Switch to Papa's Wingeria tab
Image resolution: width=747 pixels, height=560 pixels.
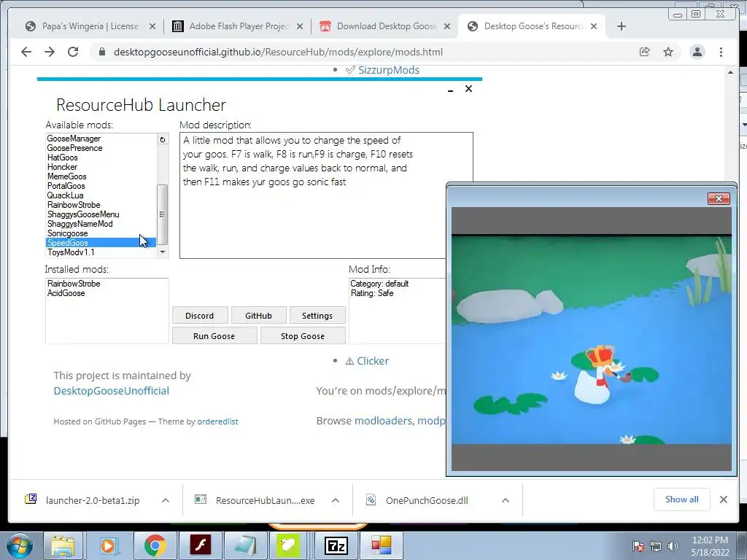point(90,26)
